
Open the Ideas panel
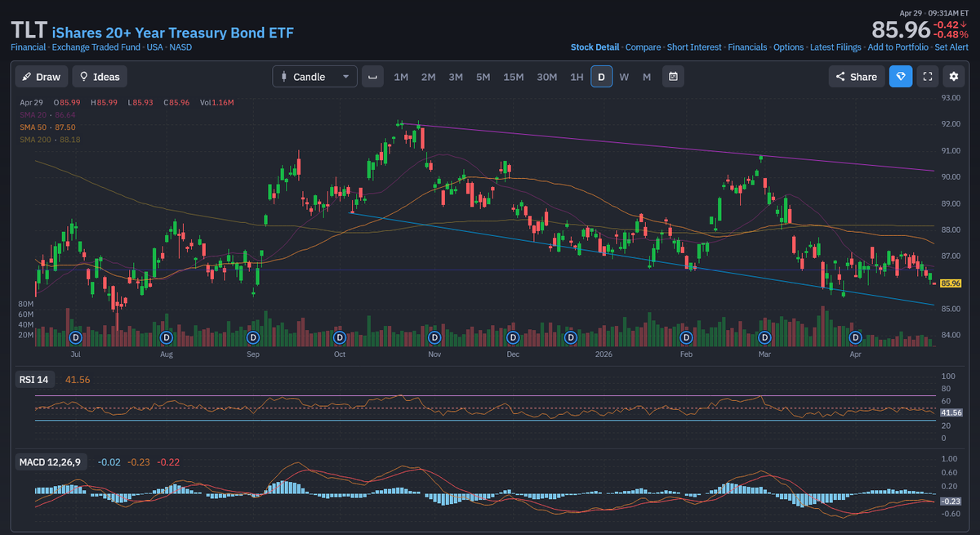pos(99,77)
